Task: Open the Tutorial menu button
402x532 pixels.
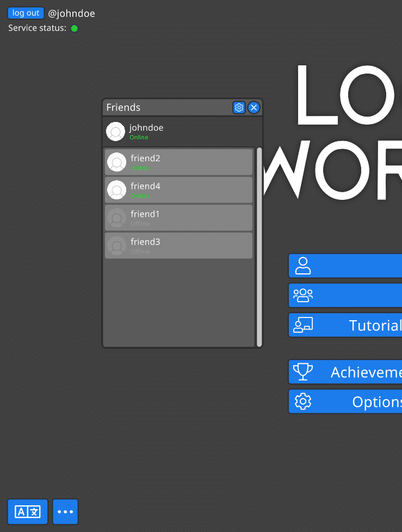Action: (x=345, y=325)
